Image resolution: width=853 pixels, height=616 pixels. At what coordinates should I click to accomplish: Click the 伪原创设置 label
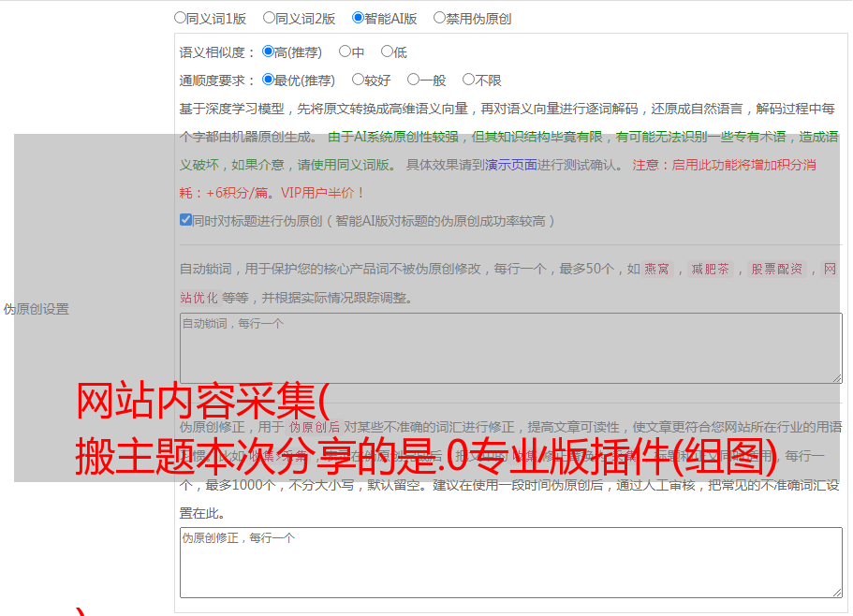pyautogui.click(x=37, y=309)
